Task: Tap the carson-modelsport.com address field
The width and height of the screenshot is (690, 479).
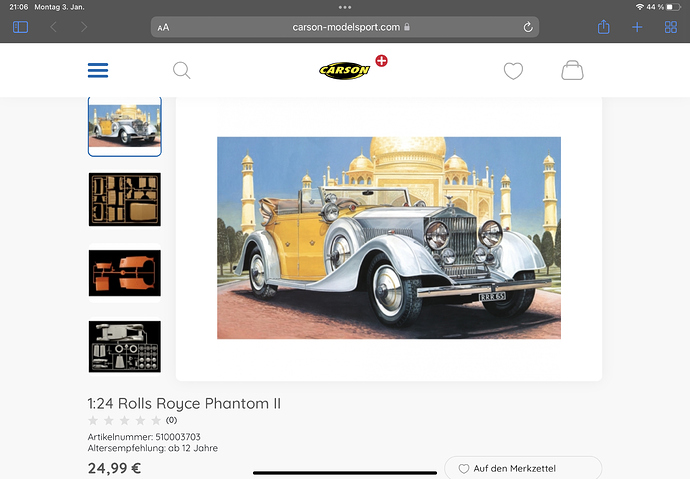Action: [345, 27]
